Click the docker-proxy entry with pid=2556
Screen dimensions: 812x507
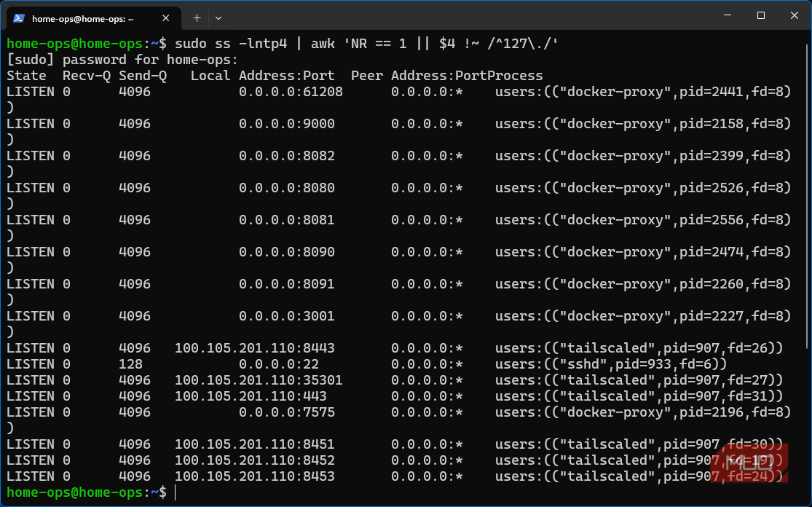tap(643, 220)
